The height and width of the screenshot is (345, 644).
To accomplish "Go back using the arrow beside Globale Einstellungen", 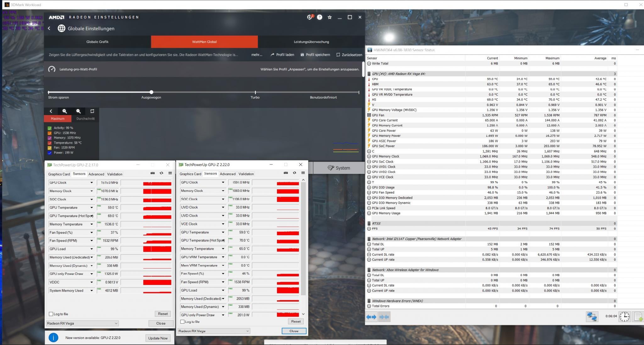I will click(x=49, y=28).
